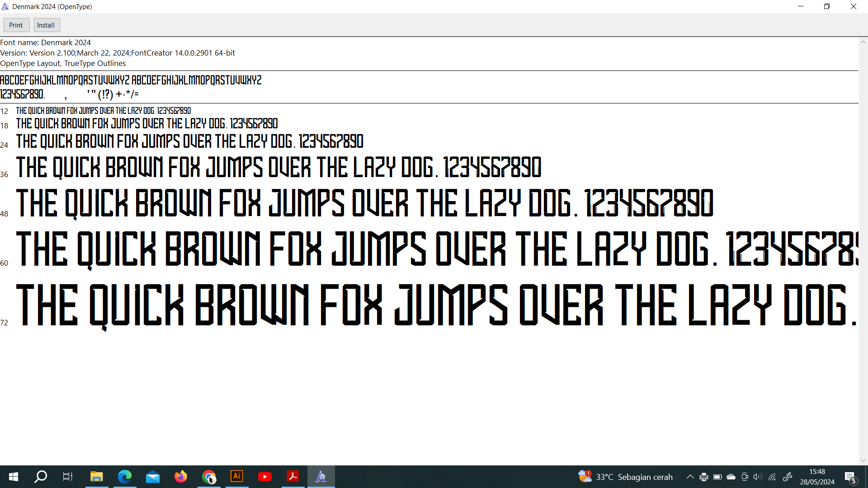The image size is (868, 488).
Task: Open the notification center icon
Action: (850, 477)
